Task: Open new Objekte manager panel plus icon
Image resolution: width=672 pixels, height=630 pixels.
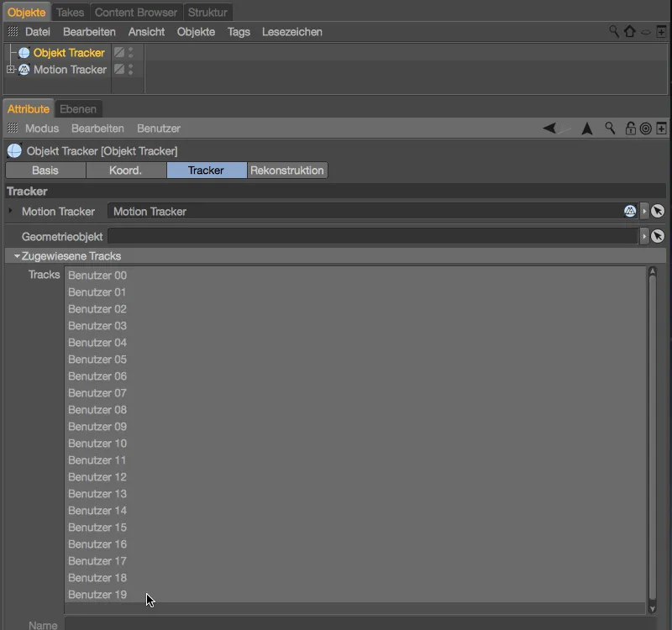Action: point(661,31)
